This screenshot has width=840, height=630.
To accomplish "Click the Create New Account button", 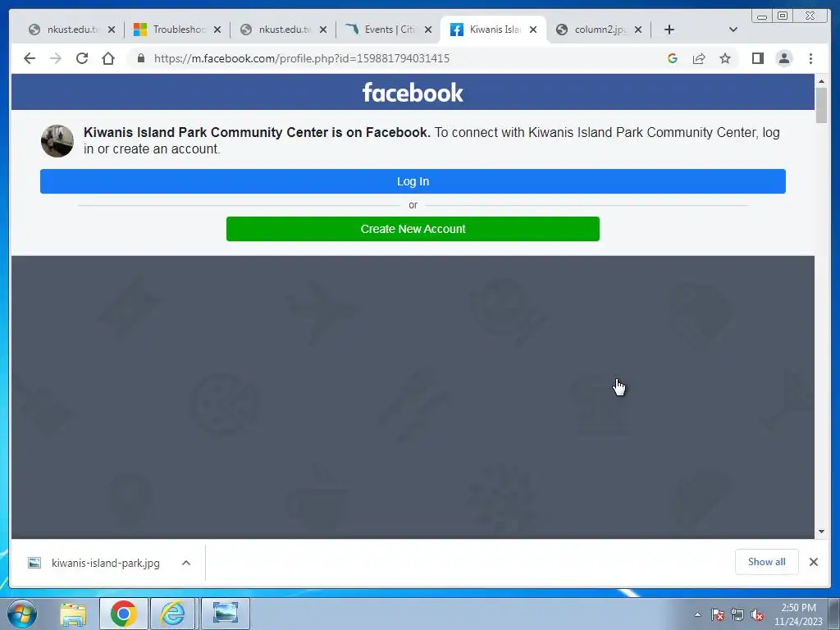I will click(413, 229).
